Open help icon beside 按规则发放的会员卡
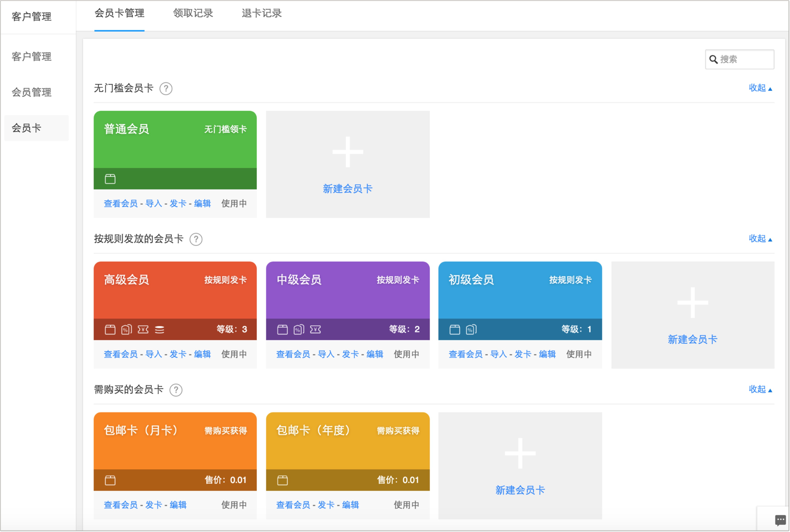The width and height of the screenshot is (790, 532). tap(196, 239)
